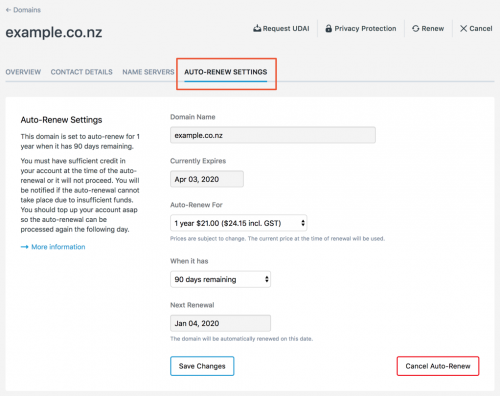
Task: Click the Domain Name field example.co.nz
Action: point(273,135)
